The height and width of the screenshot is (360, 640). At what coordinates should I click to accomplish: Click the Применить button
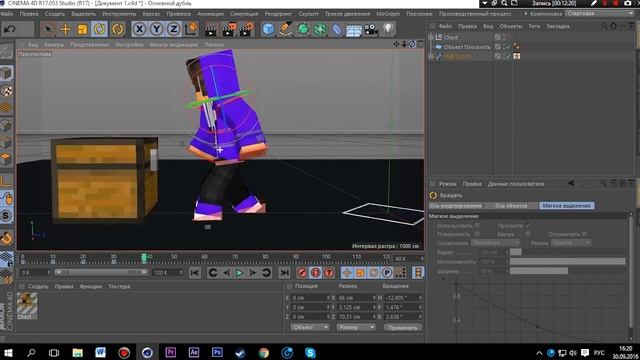tap(403, 327)
